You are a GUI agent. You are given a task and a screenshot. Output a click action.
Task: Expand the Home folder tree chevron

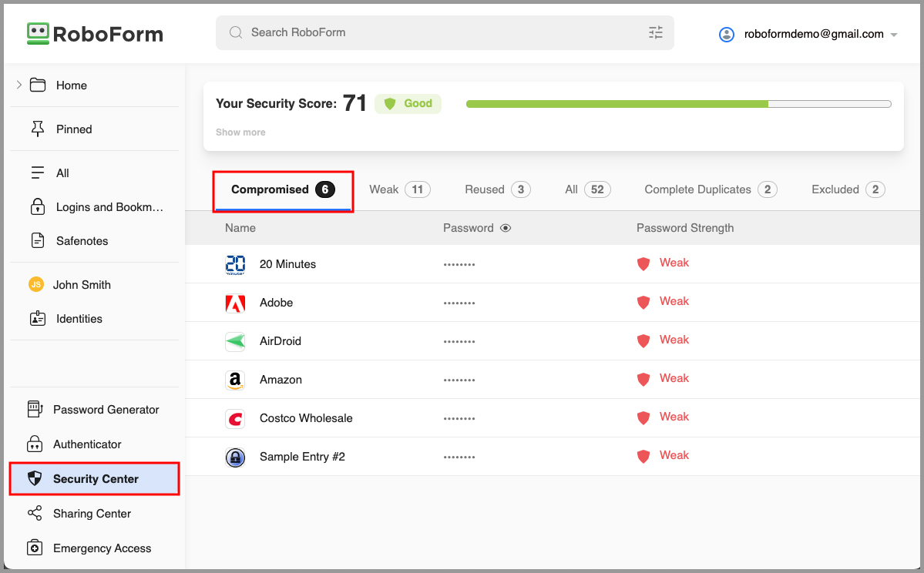click(18, 85)
